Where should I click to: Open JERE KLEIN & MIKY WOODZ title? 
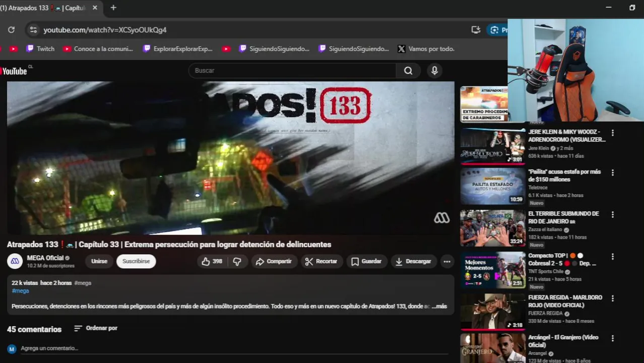tap(567, 136)
